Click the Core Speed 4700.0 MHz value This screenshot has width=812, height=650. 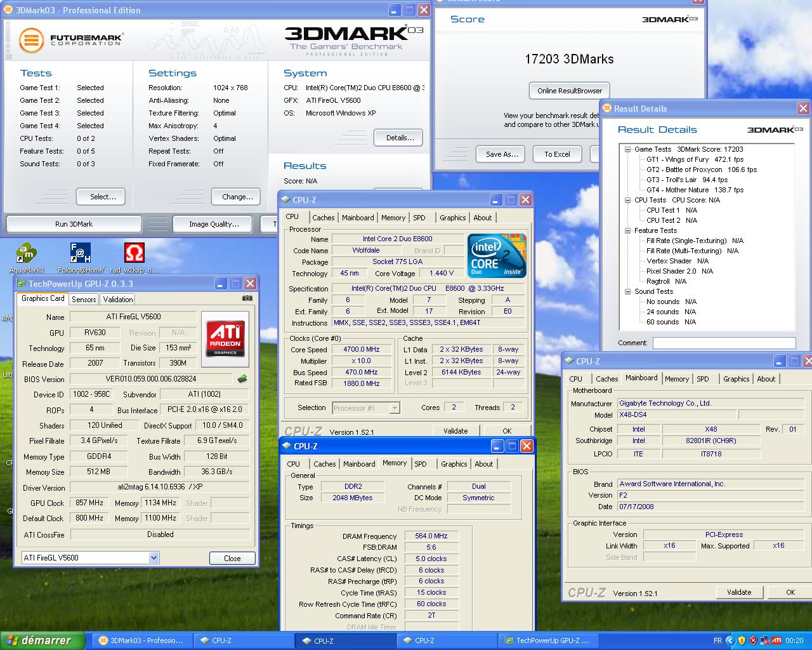[361, 350]
